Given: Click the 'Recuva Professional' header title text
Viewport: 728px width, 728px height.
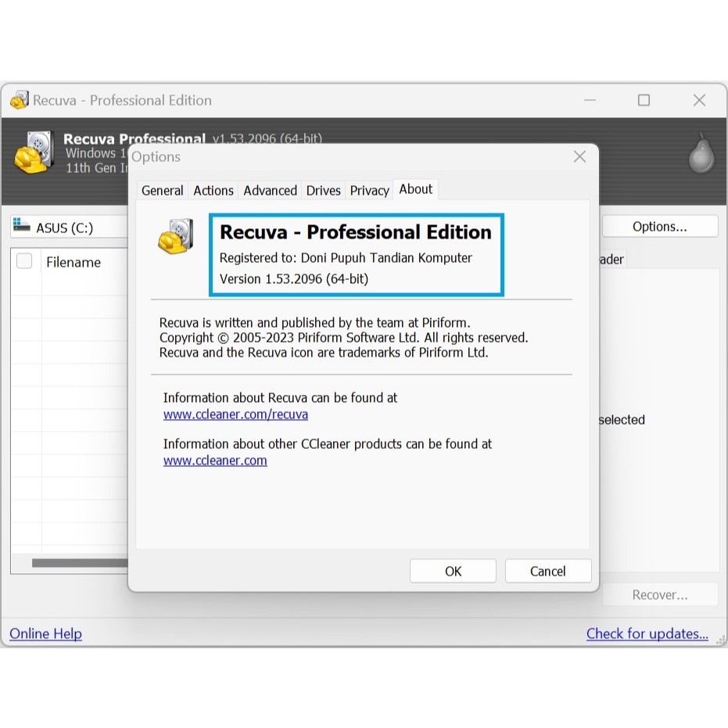Looking at the screenshot, I should tap(134, 138).
